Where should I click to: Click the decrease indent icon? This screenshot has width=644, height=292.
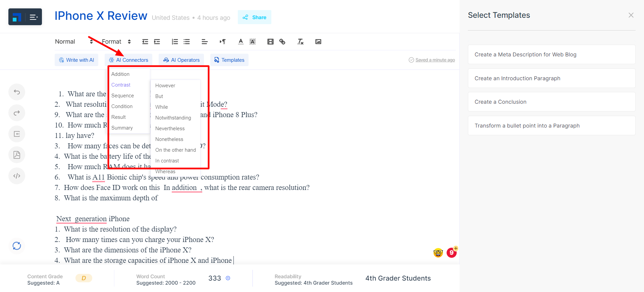(145, 42)
